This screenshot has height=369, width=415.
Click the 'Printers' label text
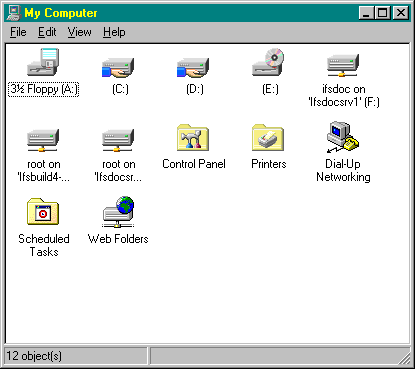(269, 164)
